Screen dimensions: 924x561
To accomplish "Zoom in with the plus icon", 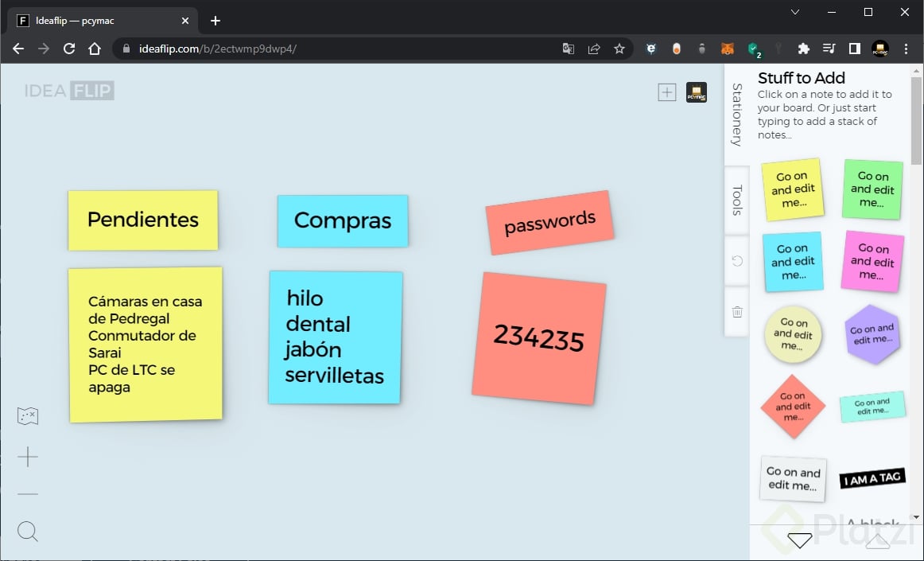I will pos(28,457).
